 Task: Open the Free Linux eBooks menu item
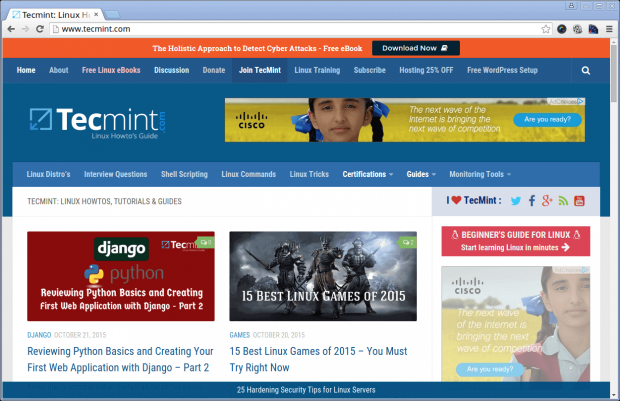point(111,70)
